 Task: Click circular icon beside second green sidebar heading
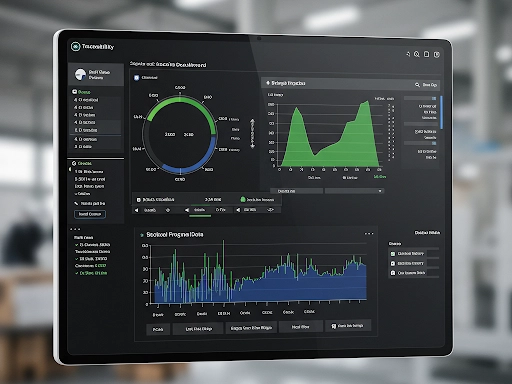point(74,163)
